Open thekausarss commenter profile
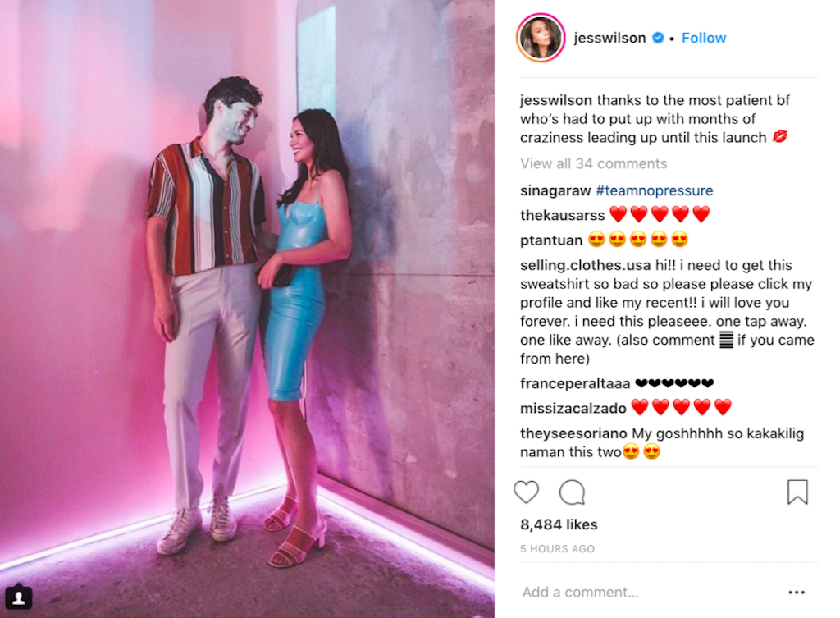The image size is (840, 618). (563, 215)
